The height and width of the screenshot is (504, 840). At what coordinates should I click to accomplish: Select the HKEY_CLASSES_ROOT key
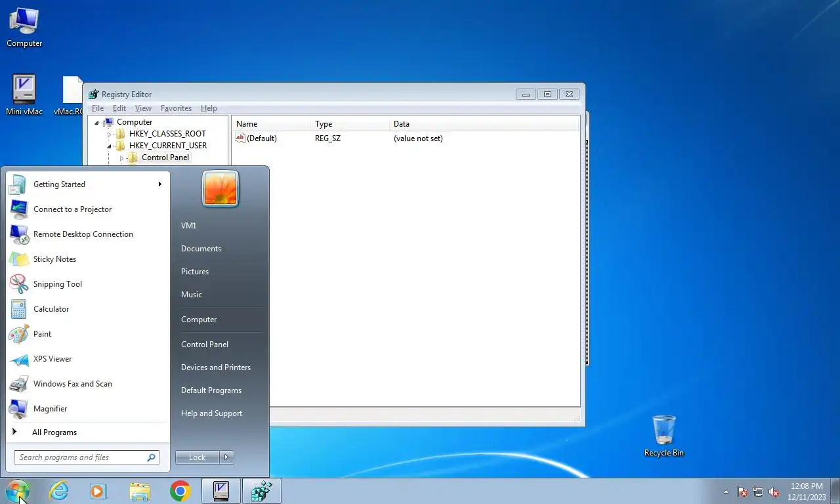tap(167, 134)
